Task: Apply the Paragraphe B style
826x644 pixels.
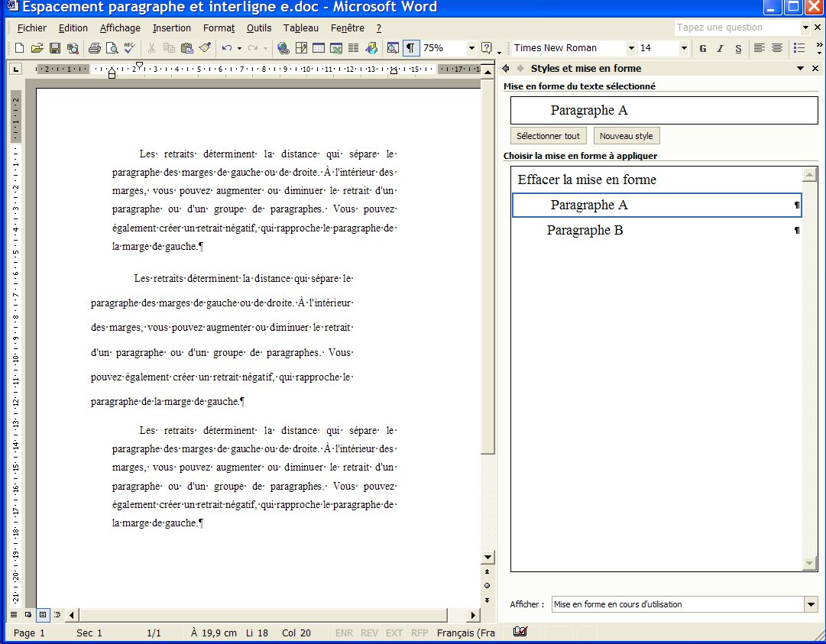Action: click(656, 230)
